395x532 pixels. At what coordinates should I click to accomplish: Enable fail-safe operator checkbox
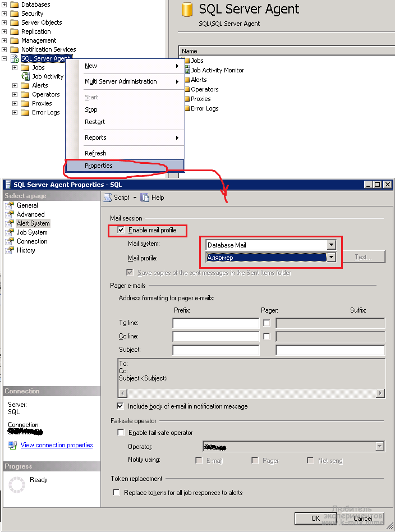coord(121,432)
